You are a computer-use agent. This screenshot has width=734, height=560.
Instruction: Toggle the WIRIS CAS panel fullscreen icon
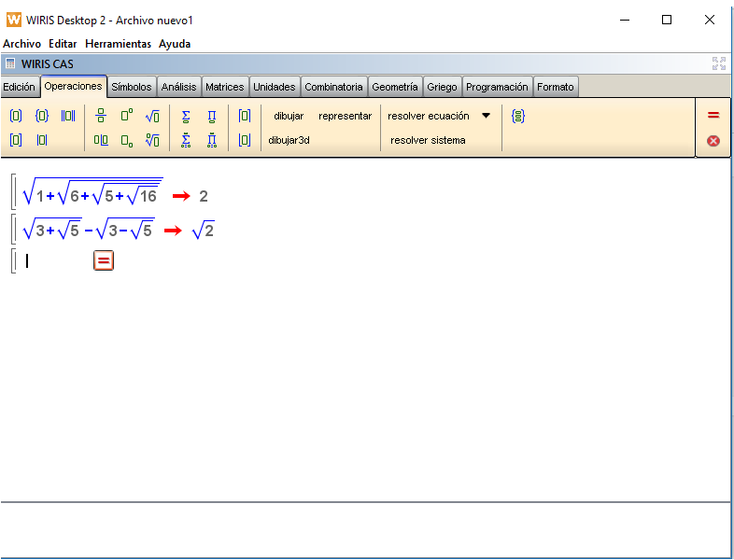pos(718,63)
